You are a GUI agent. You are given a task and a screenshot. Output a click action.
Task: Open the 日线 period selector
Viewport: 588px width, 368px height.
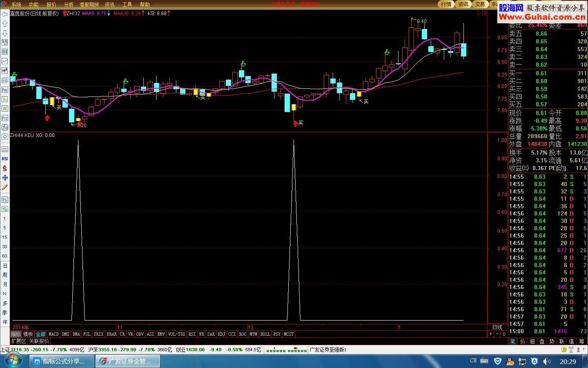[x=497, y=327]
